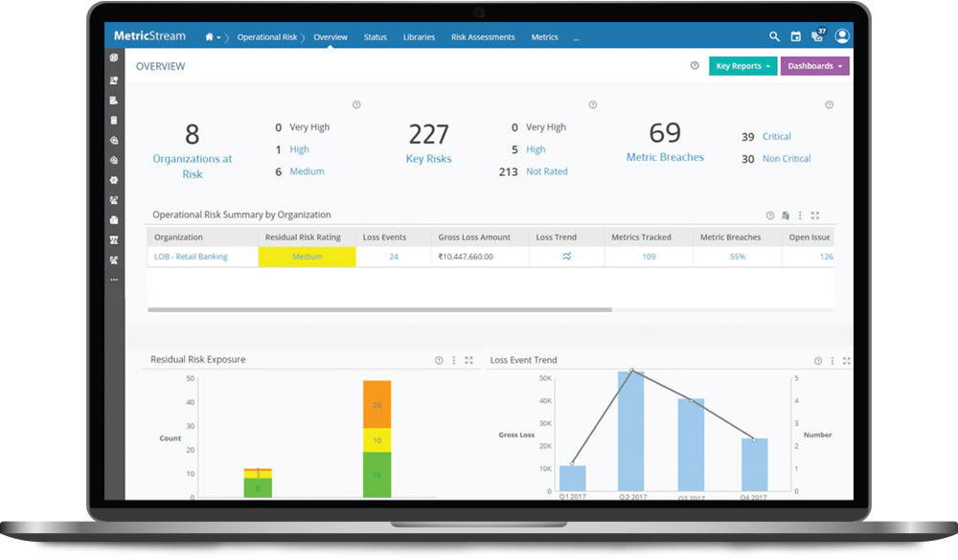958x560 pixels.
Task: Open the three-dot menu of Residual Risk Exposure
Action: 453,360
